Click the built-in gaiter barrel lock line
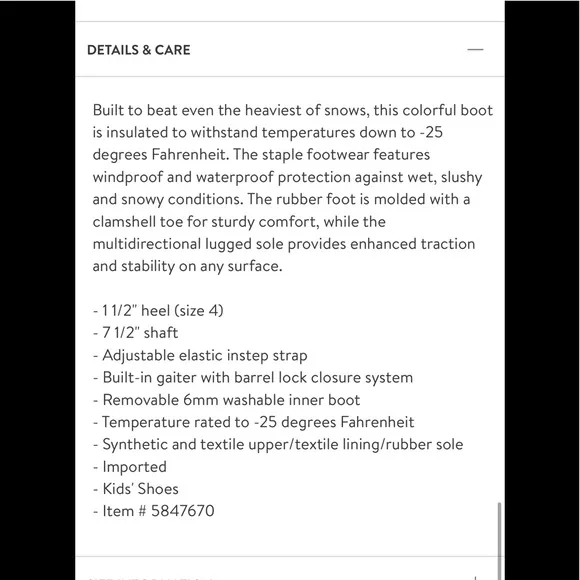Screen dimensions: 580x580 pyautogui.click(x=253, y=378)
